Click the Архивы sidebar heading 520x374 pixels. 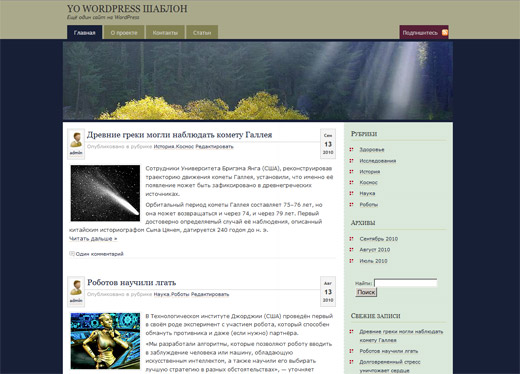pyautogui.click(x=363, y=223)
